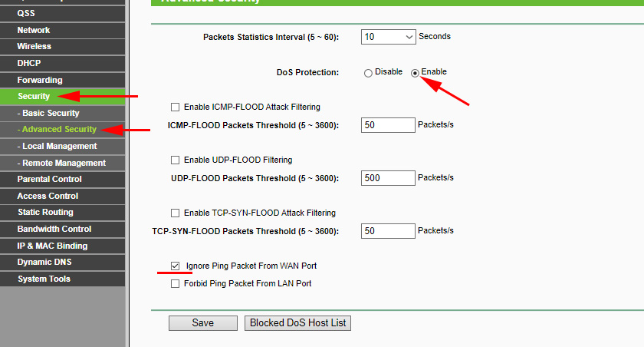Navigate to the System Tools menu
644x347 pixels.
(45, 279)
